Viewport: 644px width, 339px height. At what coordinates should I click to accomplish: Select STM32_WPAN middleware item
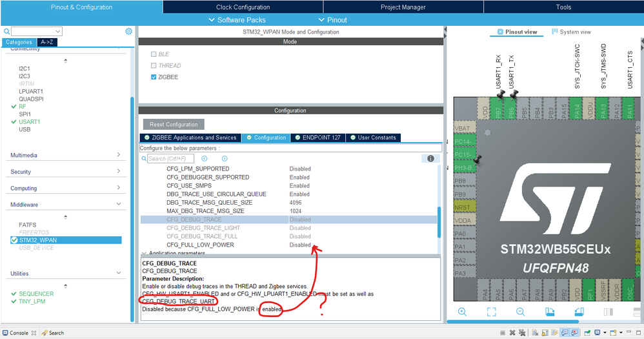pyautogui.click(x=66, y=240)
